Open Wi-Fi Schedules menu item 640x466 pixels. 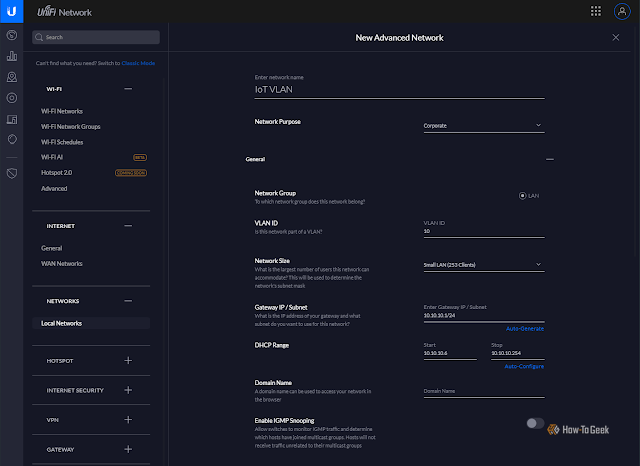coord(62,142)
